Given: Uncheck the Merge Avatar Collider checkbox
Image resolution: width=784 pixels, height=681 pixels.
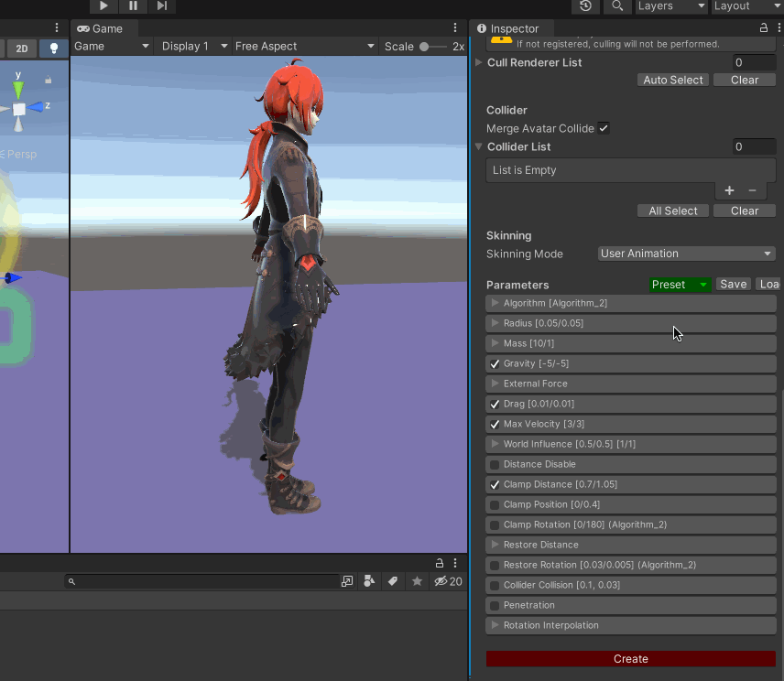Looking at the screenshot, I should pyautogui.click(x=604, y=129).
